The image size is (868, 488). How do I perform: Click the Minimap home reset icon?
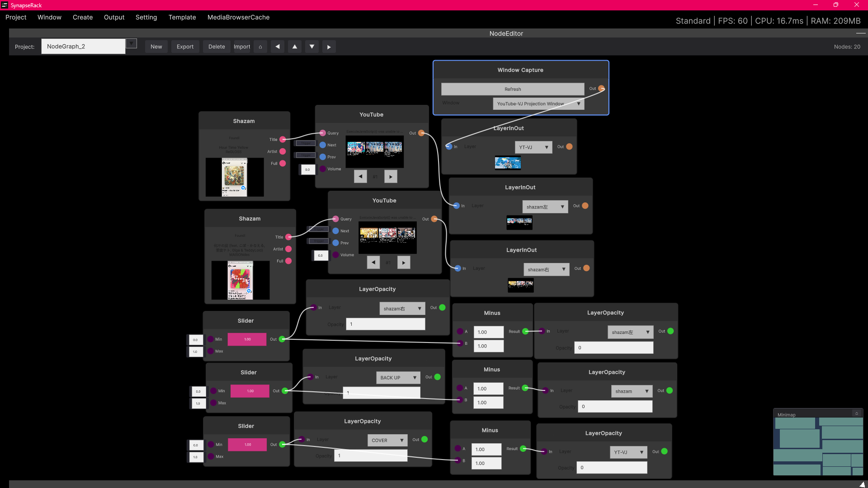click(x=856, y=413)
